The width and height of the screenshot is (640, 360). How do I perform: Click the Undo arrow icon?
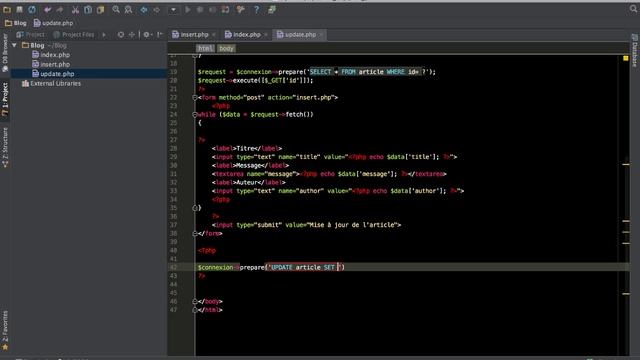click(48, 9)
